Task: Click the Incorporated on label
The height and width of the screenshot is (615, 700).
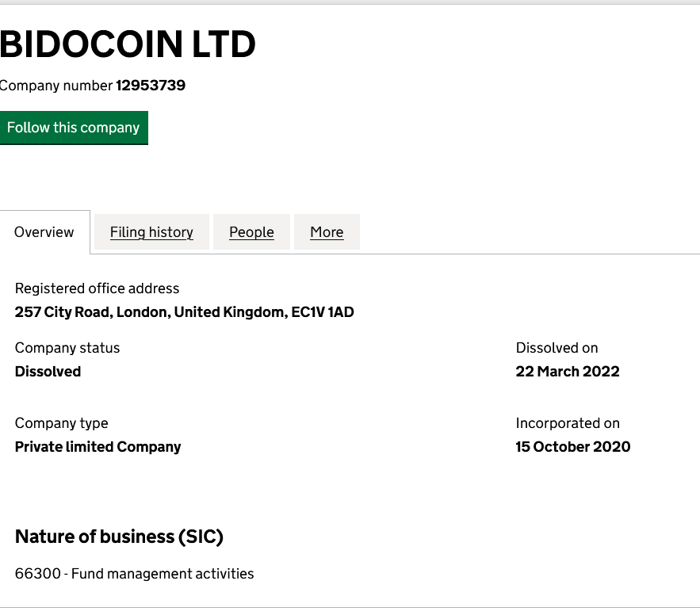Action: 568,423
